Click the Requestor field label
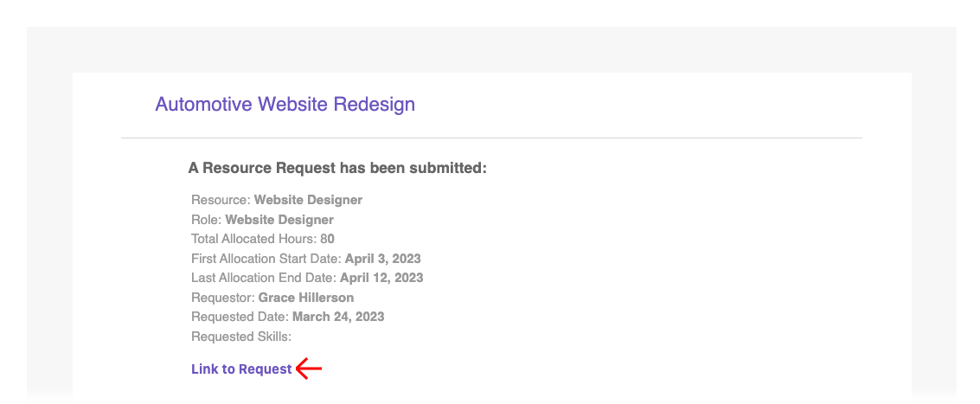This screenshot has height=404, width=980. click(223, 298)
